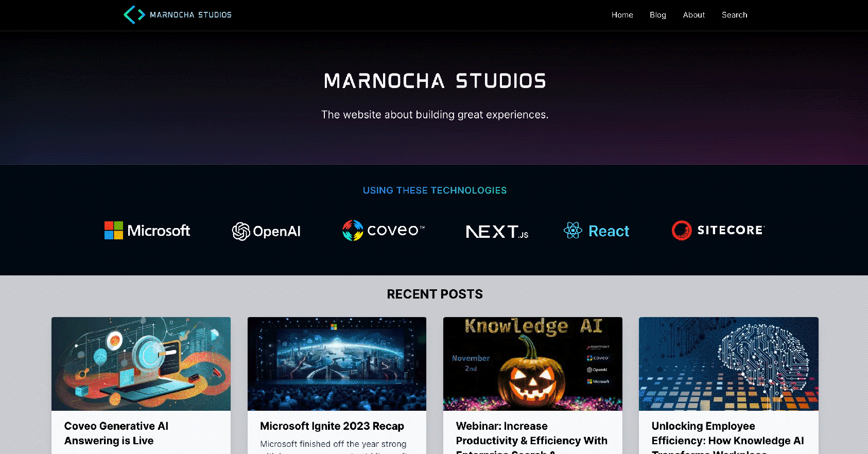Open the Knowledge AI pumpkin webinar thumbnail

point(532,364)
